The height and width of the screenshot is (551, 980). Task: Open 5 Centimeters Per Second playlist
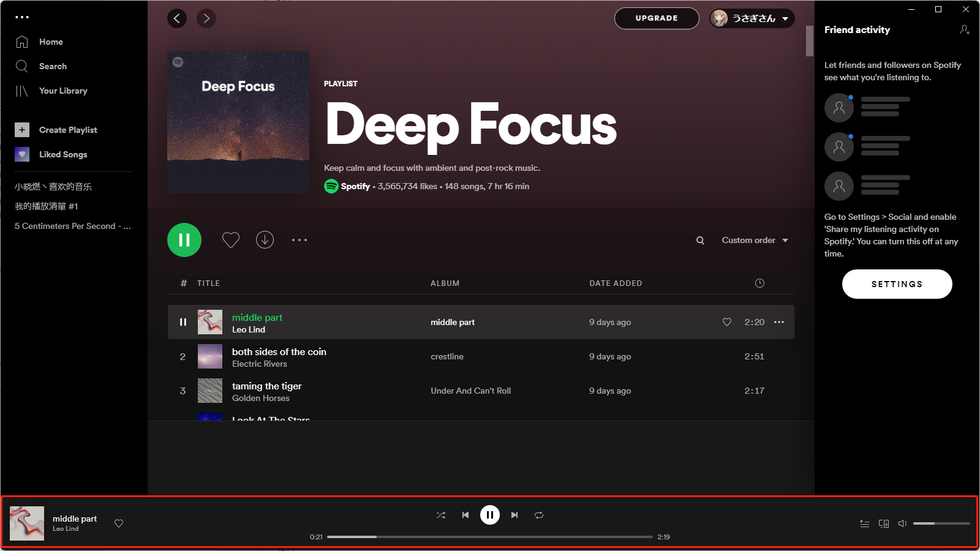coord(73,226)
